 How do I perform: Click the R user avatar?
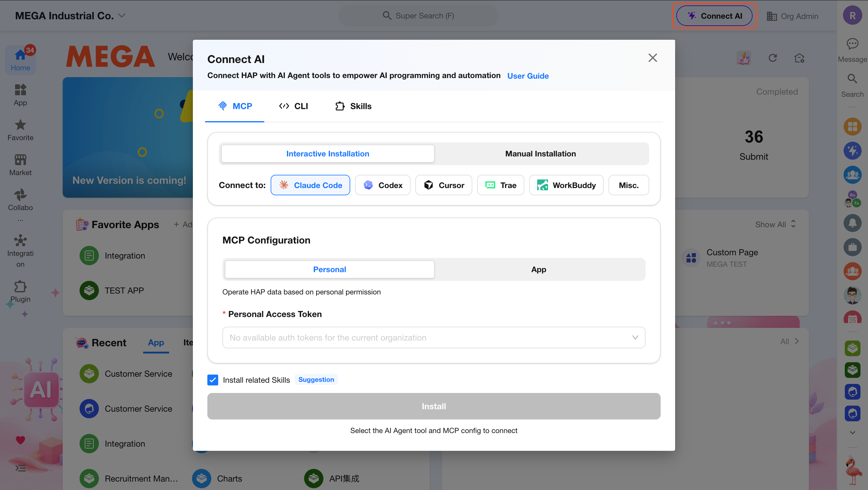click(x=853, y=15)
